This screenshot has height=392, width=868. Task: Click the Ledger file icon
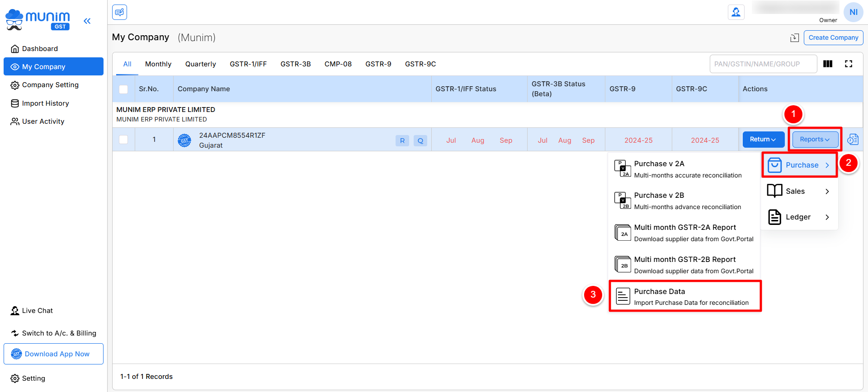point(774,217)
